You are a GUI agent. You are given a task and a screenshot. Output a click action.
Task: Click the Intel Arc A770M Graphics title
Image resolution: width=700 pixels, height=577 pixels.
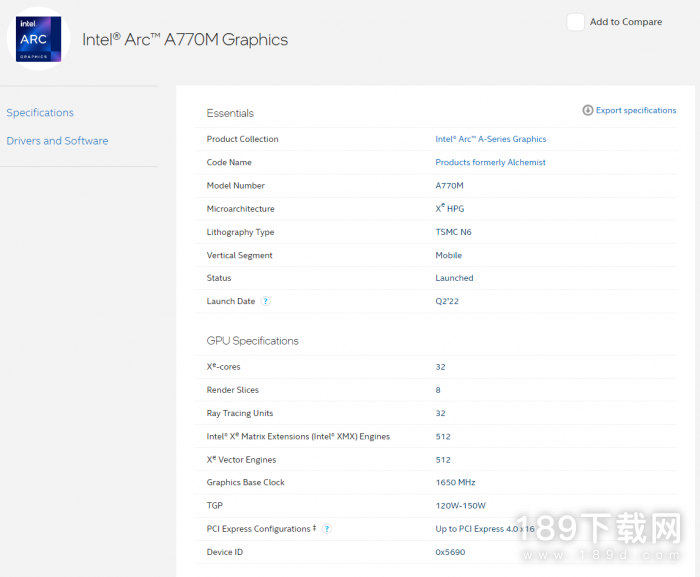pos(185,40)
